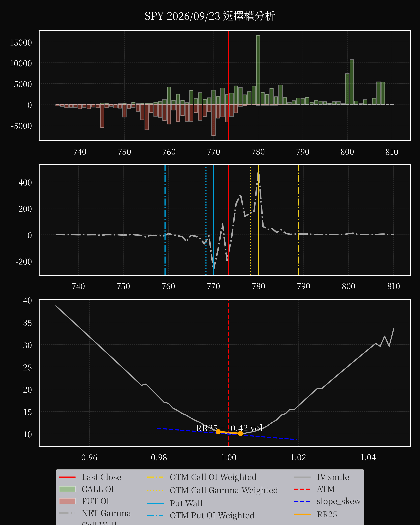Click the Last Close legend entry
This screenshot has height=525, width=420.
[90, 477]
